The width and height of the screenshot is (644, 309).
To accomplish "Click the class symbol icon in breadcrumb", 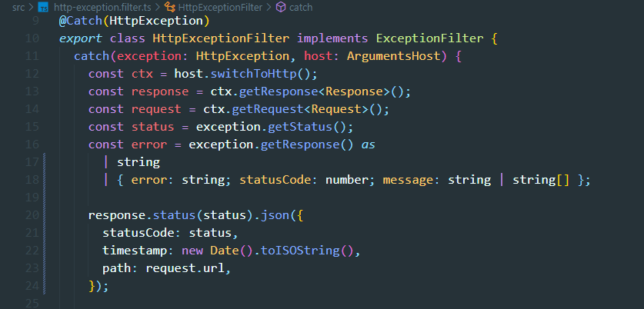I will point(169,8).
